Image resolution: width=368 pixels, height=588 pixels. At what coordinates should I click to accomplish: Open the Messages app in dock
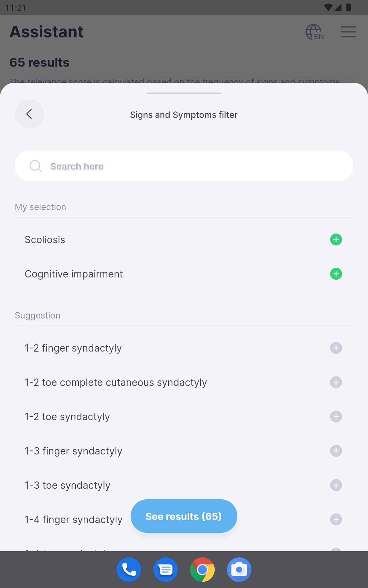coord(166,570)
